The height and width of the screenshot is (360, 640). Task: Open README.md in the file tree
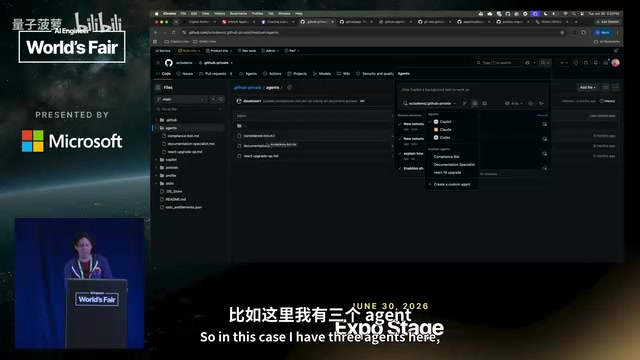pos(176,199)
